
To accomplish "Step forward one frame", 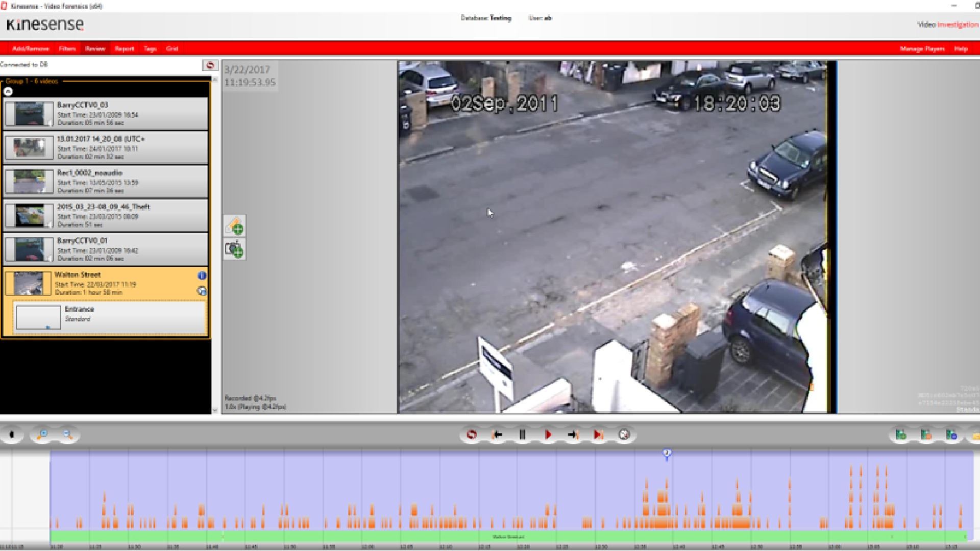I will click(573, 435).
